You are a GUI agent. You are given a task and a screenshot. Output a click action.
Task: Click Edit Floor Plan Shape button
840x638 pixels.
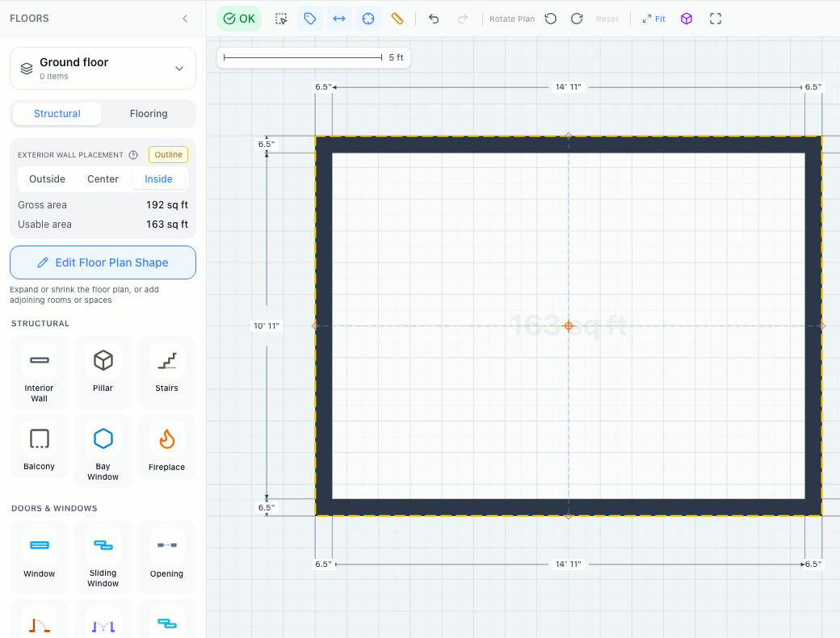(103, 262)
